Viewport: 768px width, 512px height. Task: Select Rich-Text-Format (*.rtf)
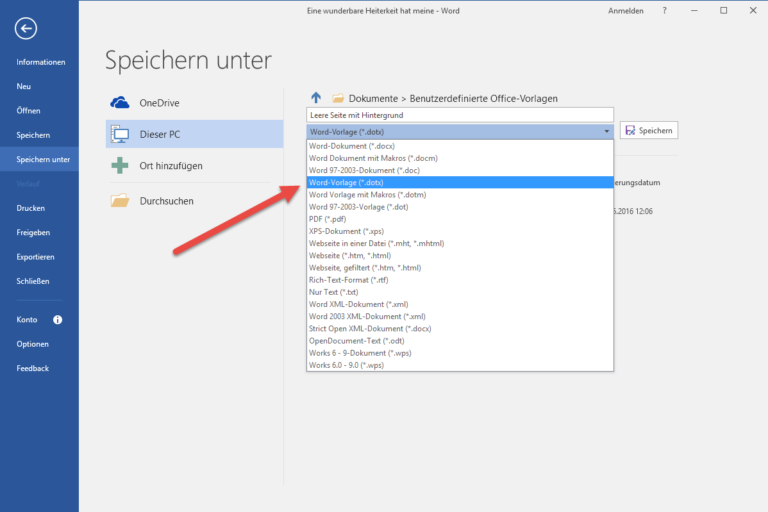(460, 280)
